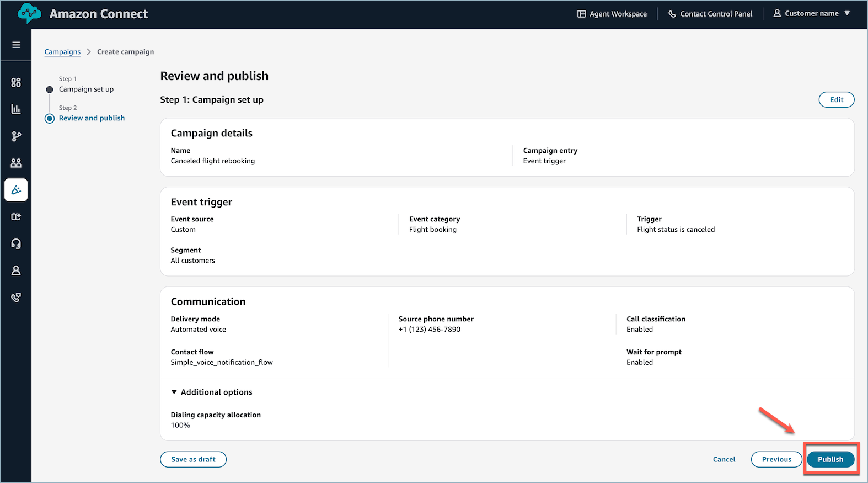Select the Review and publish step radio

(x=50, y=118)
